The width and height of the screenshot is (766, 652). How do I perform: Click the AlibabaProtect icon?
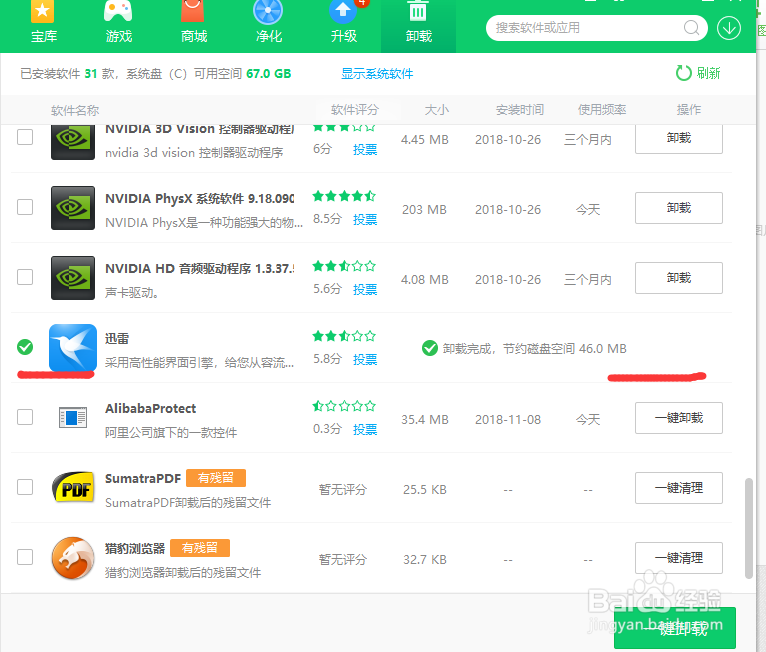point(73,418)
